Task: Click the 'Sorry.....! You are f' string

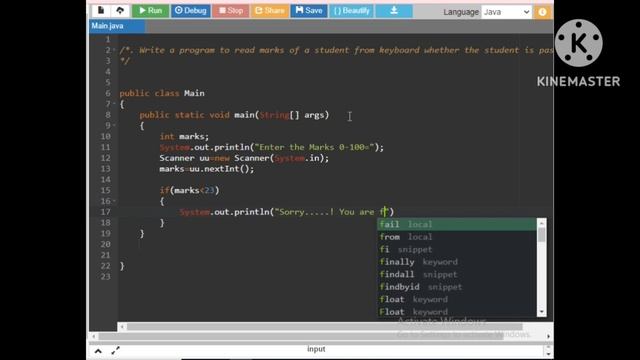Action: coord(331,212)
